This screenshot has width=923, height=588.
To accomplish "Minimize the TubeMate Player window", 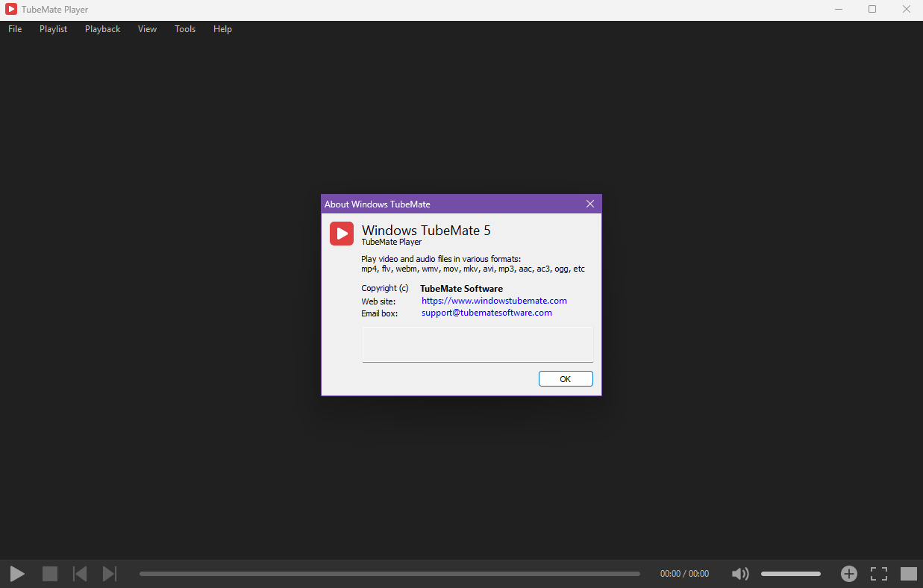I will (837, 10).
